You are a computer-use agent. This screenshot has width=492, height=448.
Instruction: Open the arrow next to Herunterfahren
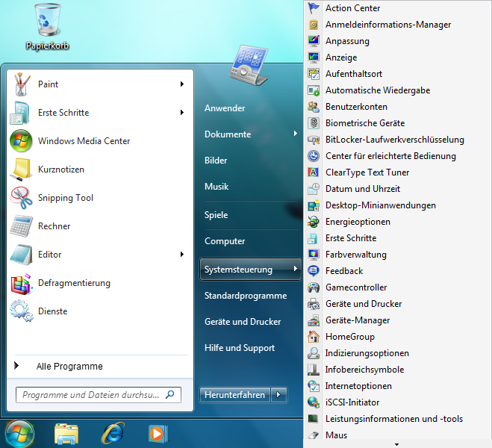(278, 395)
